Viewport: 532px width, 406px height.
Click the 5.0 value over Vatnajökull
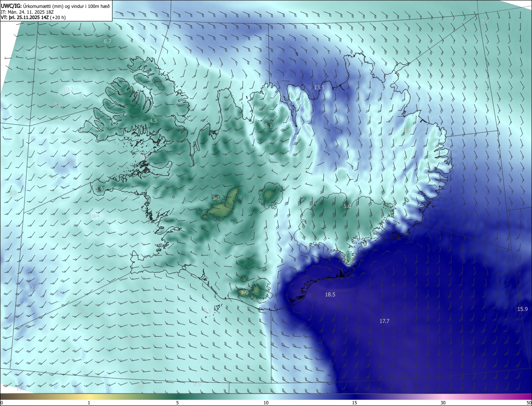click(x=347, y=206)
